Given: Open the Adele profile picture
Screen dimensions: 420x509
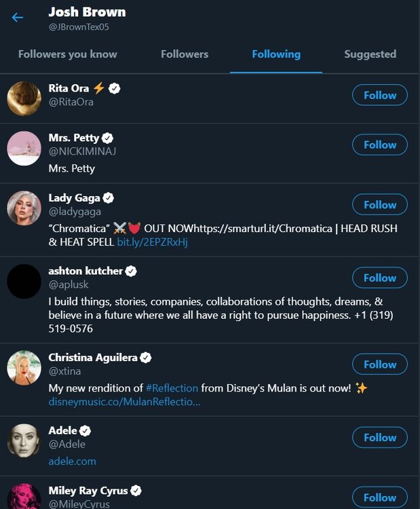Looking at the screenshot, I should coord(24,441).
